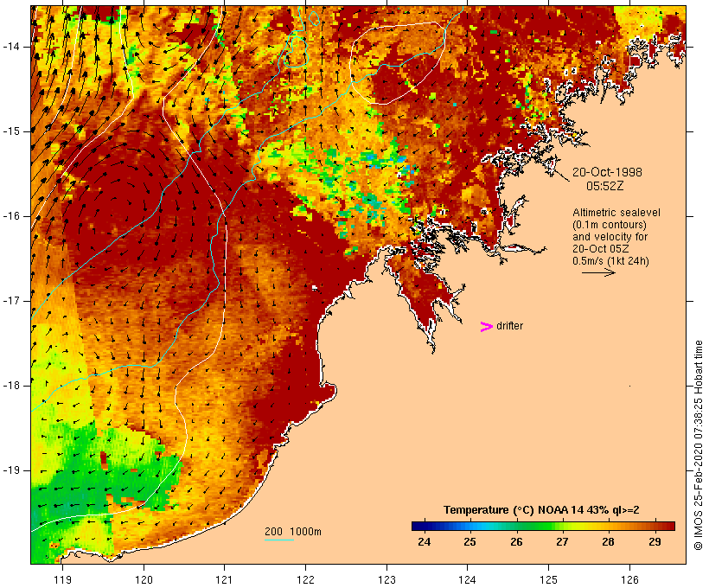Image resolution: width=709 pixels, height=588 pixels.
Task: Click the date text '20-Oct-1998'
Action: pyautogui.click(x=607, y=172)
